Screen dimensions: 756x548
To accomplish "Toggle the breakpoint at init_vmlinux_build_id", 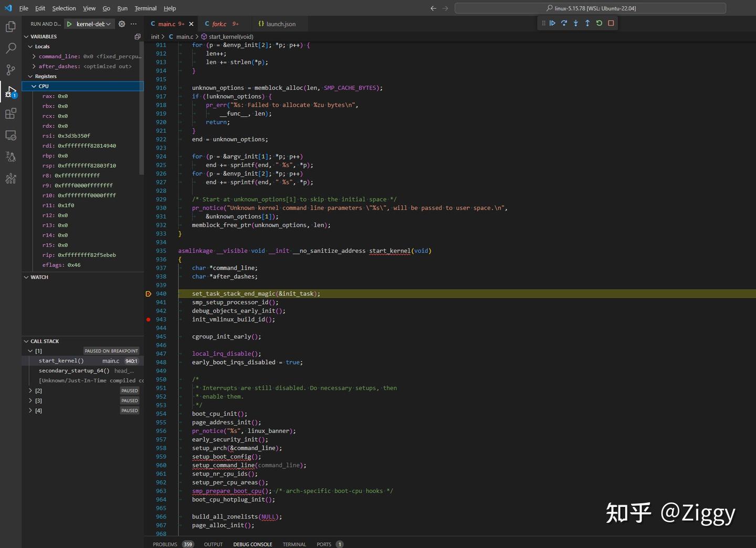I will (148, 319).
